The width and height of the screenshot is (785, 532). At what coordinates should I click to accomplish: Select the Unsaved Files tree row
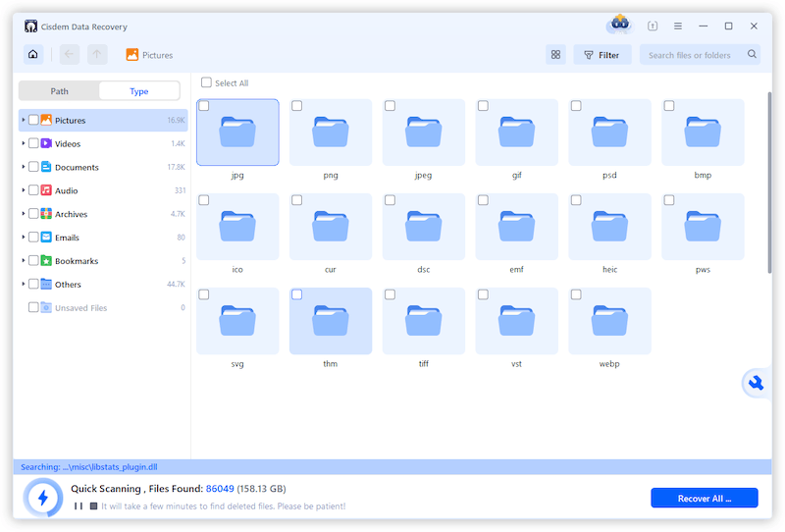click(x=103, y=307)
